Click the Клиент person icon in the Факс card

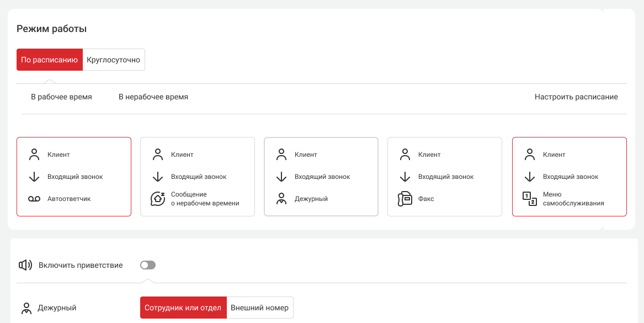[x=405, y=155]
